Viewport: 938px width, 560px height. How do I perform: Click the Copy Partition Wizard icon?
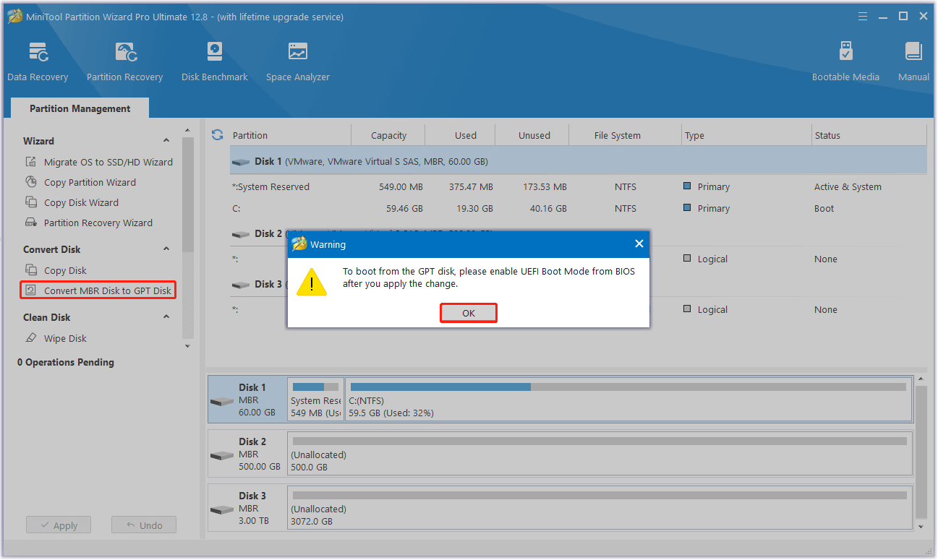click(x=31, y=182)
